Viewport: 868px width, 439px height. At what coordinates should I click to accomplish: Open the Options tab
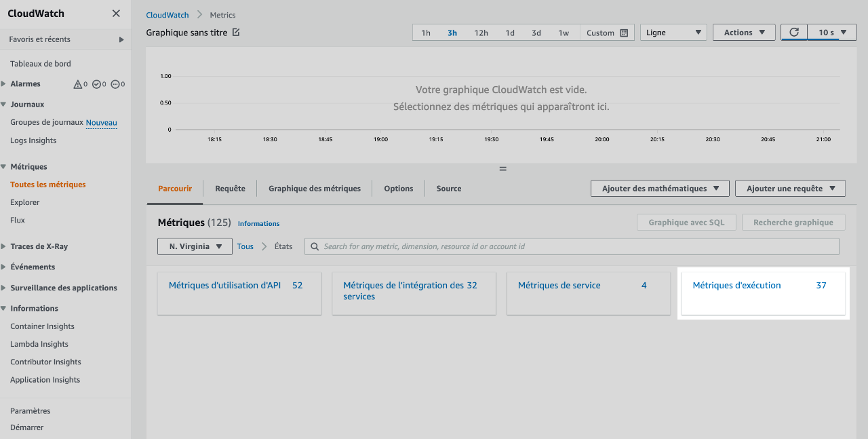point(399,189)
